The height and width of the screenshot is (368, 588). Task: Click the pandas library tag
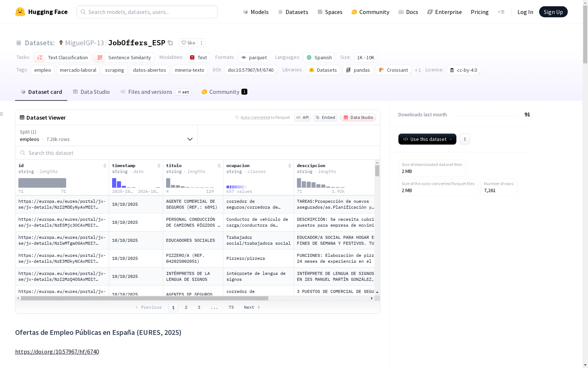tap(358, 70)
